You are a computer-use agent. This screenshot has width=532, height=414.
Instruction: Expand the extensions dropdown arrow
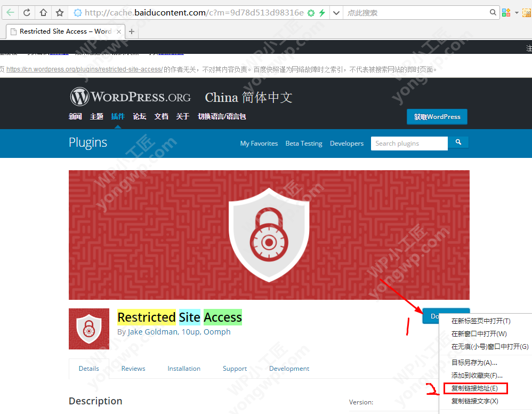[x=517, y=13]
